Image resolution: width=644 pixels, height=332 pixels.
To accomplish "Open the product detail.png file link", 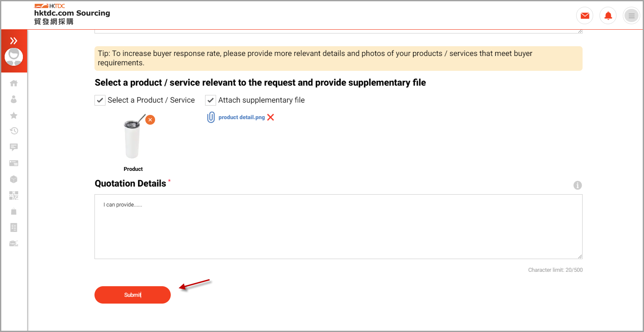I will (241, 117).
